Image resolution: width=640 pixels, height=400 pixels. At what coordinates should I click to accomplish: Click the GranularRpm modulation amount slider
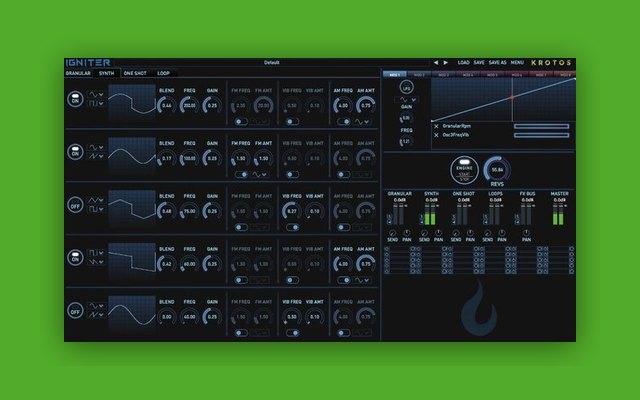click(541, 126)
